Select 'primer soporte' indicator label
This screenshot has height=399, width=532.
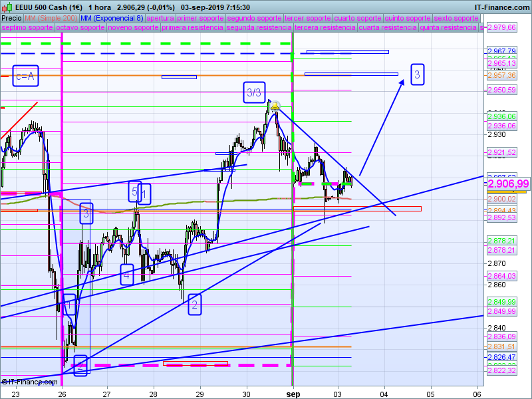click(x=201, y=18)
